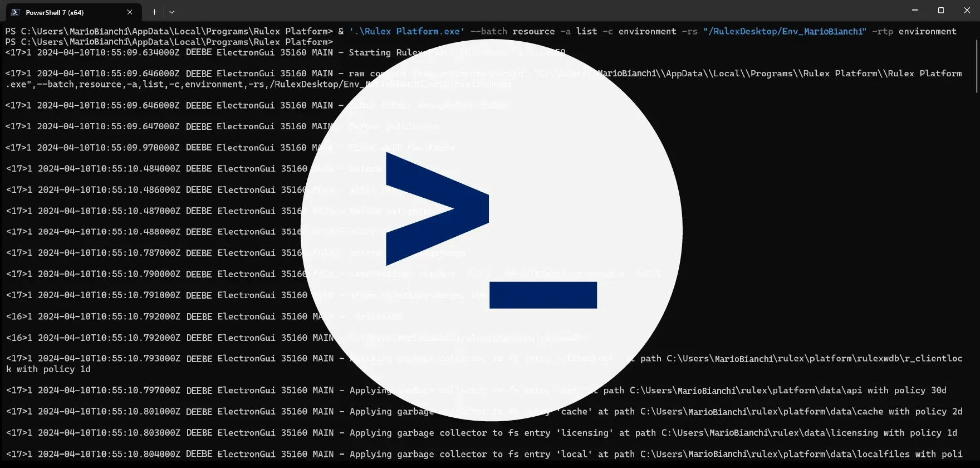Click timestamp 2024-04-10T10:55:10.787000Z
This screenshot has width=980, height=468.
coord(109,253)
